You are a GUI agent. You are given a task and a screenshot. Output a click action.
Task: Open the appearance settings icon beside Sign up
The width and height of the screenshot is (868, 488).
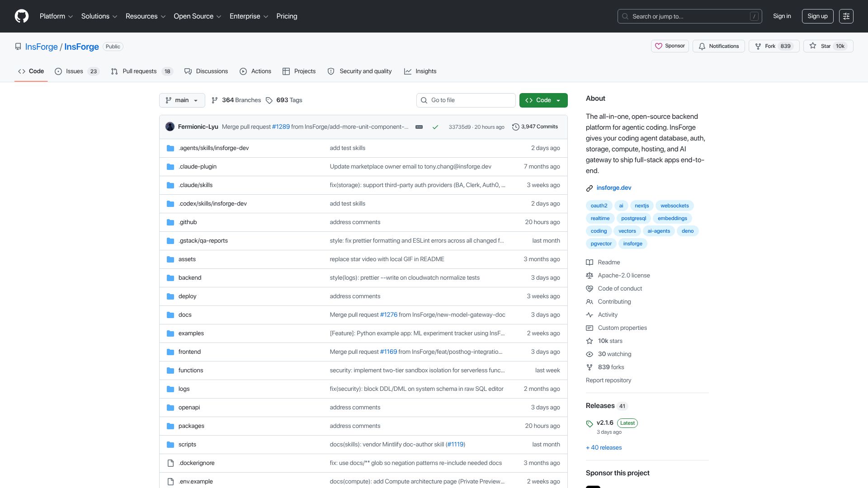point(846,16)
